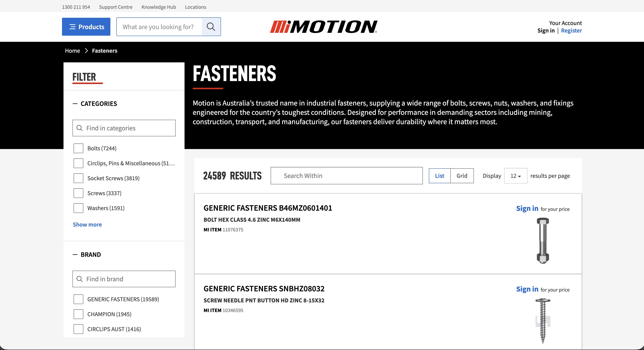This screenshot has height=350, width=644.
Task: Click SCREW NEEDLE PNT BUTTON HD ZINC text
Action: click(264, 301)
